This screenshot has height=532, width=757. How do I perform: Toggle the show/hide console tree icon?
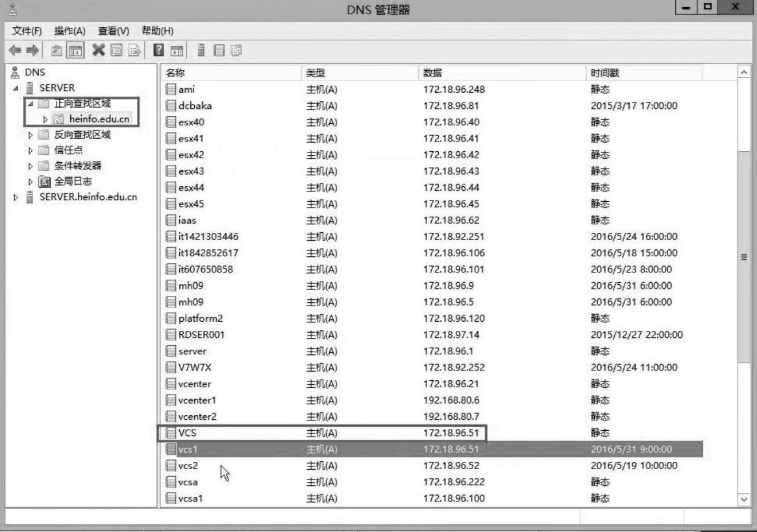tap(75, 50)
